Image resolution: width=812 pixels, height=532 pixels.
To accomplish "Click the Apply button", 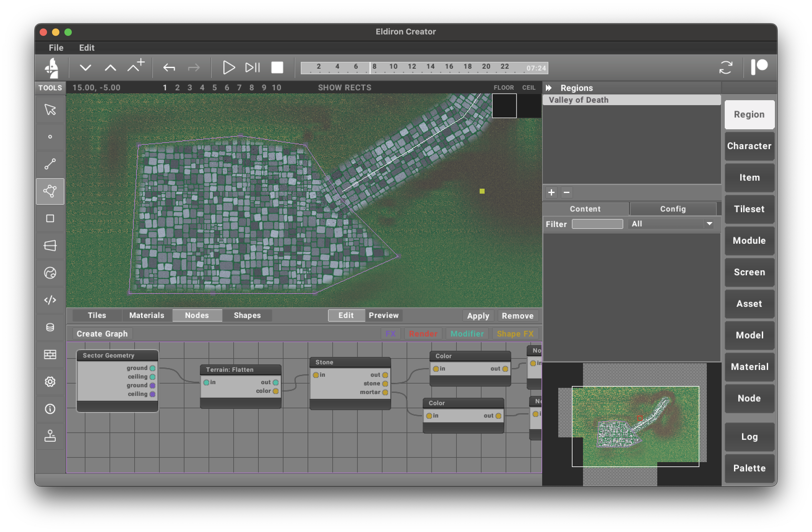I will click(x=478, y=316).
